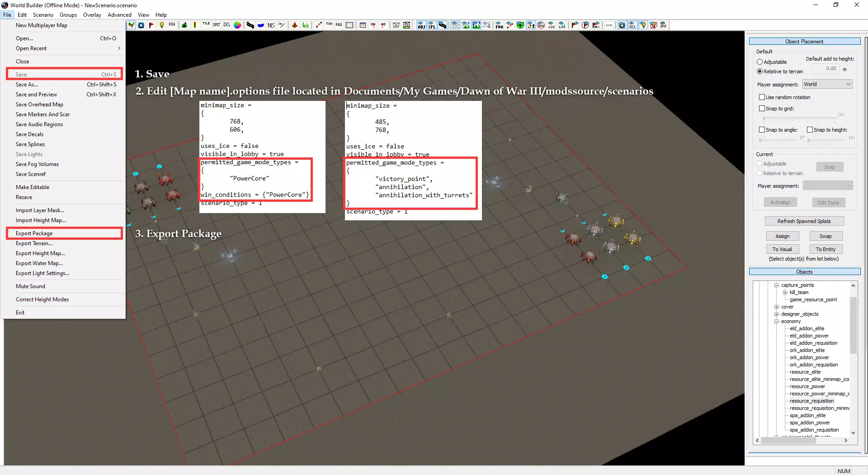Click the NIS toolbar icon

pyautogui.click(x=271, y=25)
